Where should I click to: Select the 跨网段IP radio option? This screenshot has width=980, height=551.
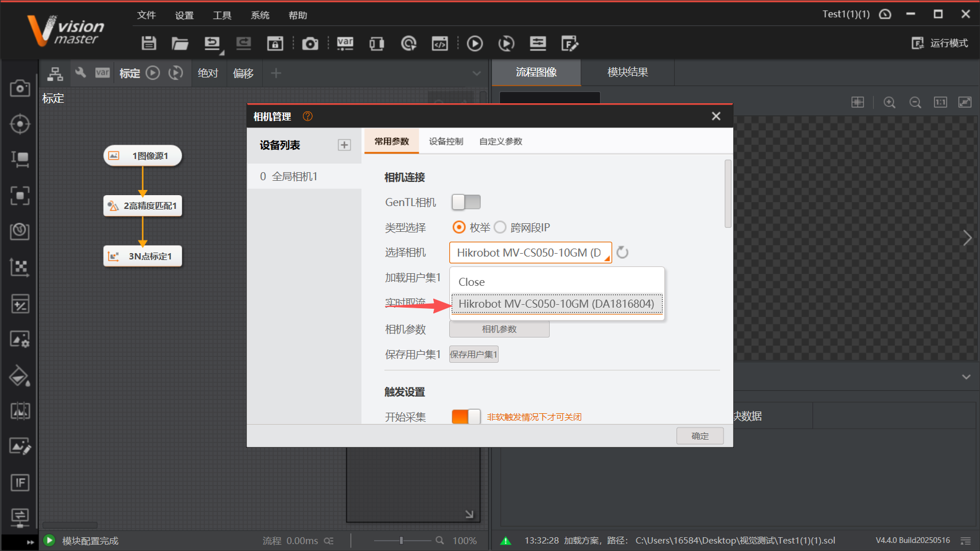pos(500,227)
